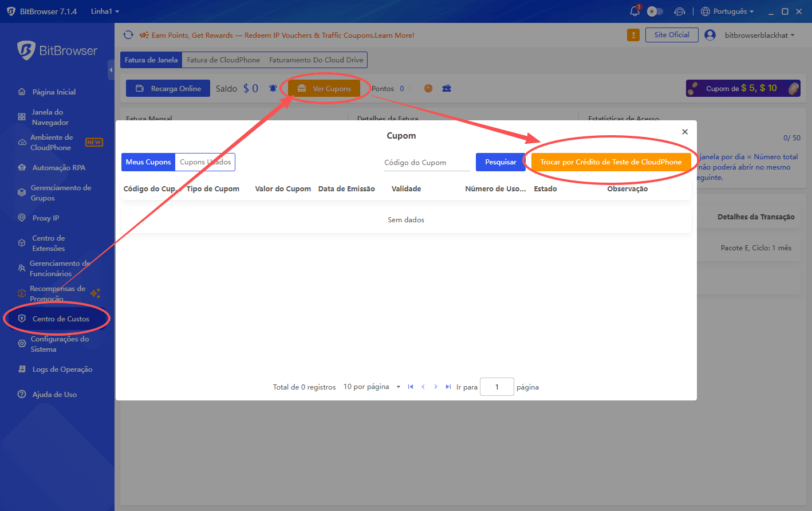Click the blue ticket icon near Pontos
Image resolution: width=812 pixels, height=511 pixels.
coord(447,88)
